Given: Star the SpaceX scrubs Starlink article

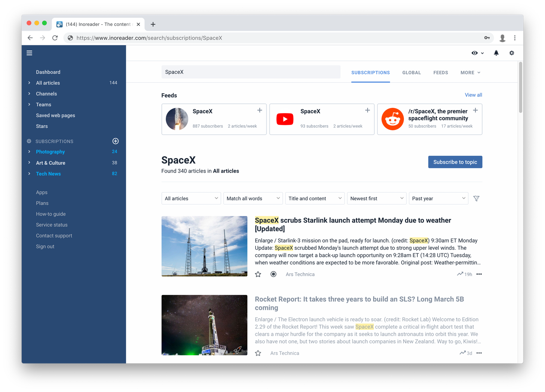Looking at the screenshot, I should click(258, 274).
